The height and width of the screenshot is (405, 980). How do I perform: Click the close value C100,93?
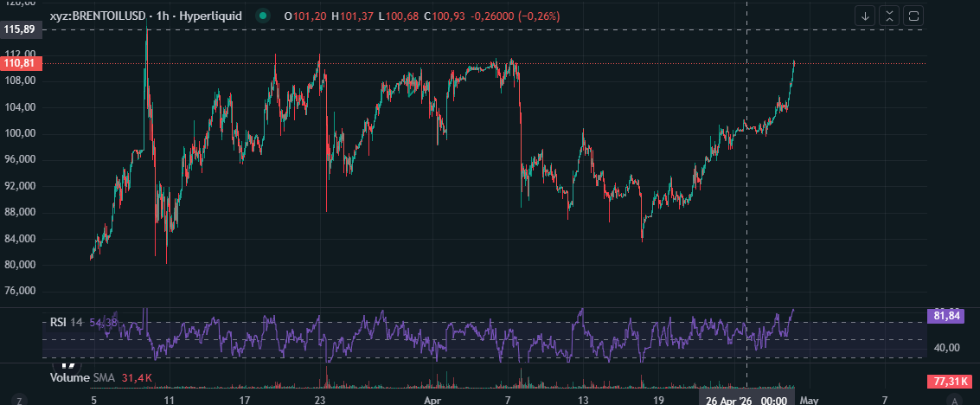[445, 16]
